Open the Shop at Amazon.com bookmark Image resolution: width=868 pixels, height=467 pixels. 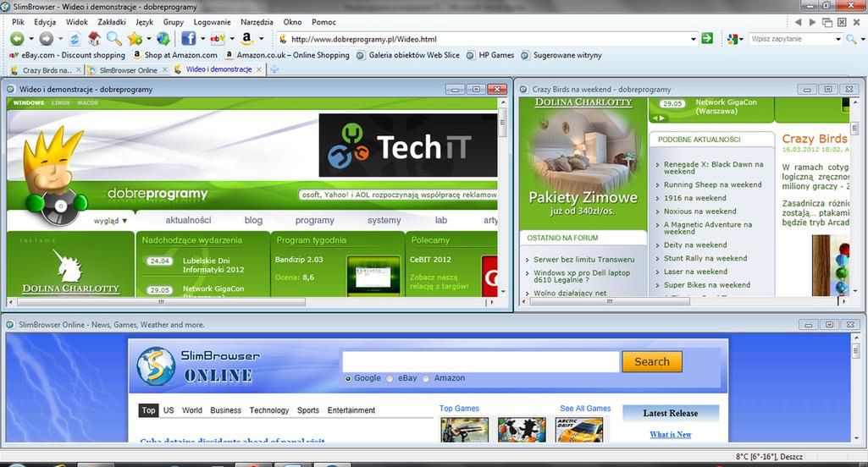tap(175, 55)
